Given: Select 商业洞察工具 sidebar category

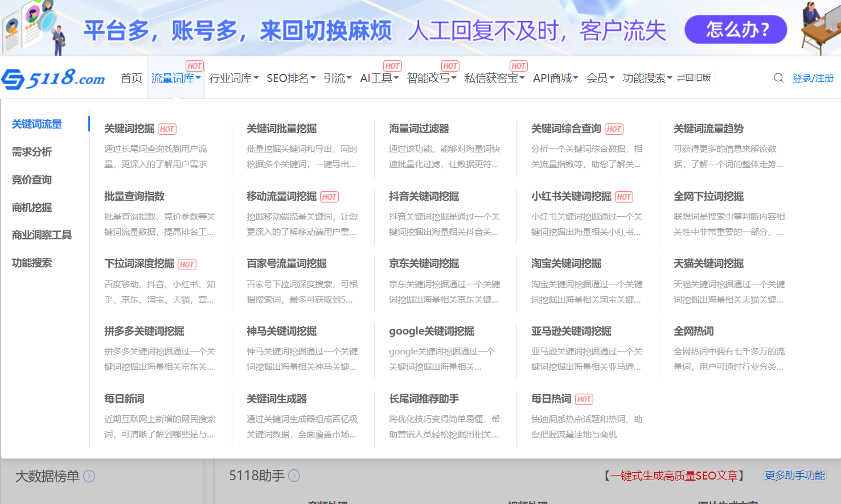Looking at the screenshot, I should pos(42,235).
